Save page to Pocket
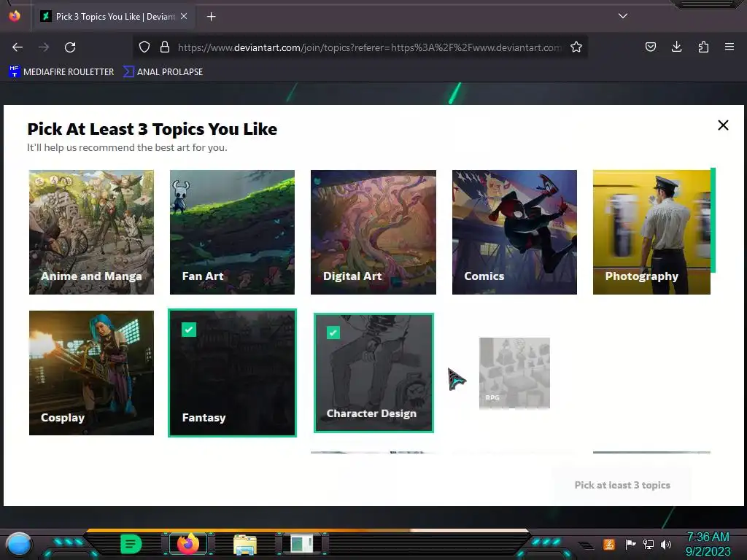This screenshot has height=560, width=747. 650,47
